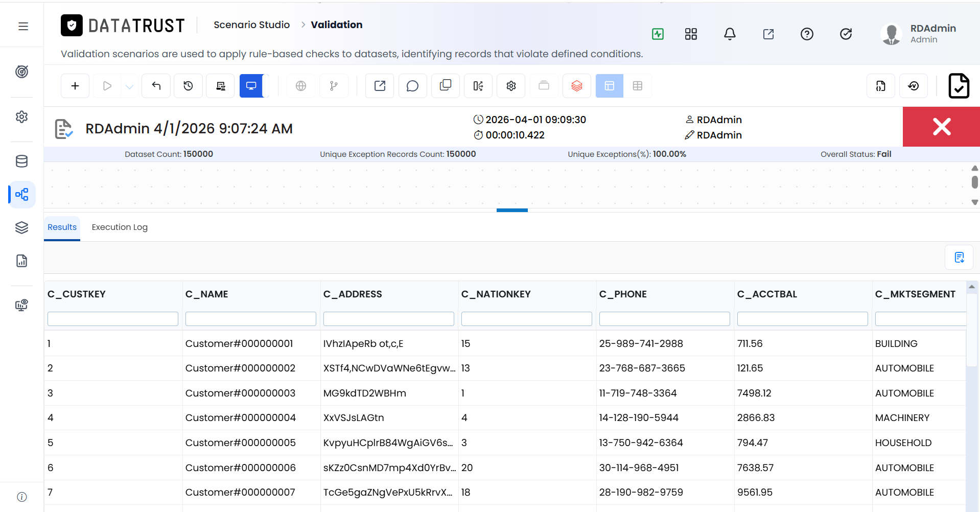Open sidebar settings gear

[x=21, y=117]
